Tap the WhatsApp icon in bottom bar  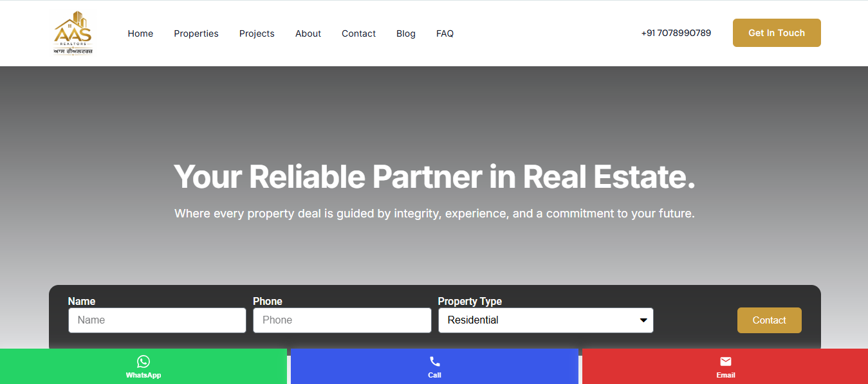pyautogui.click(x=143, y=361)
